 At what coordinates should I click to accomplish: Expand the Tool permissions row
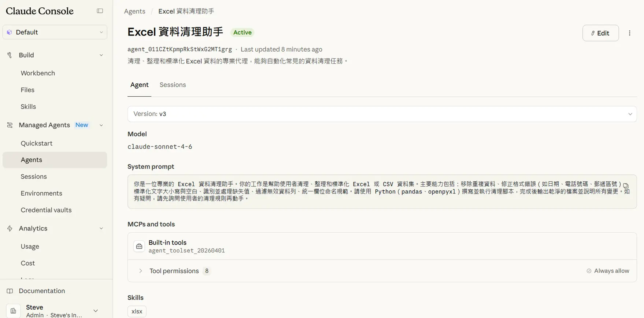tap(382, 271)
